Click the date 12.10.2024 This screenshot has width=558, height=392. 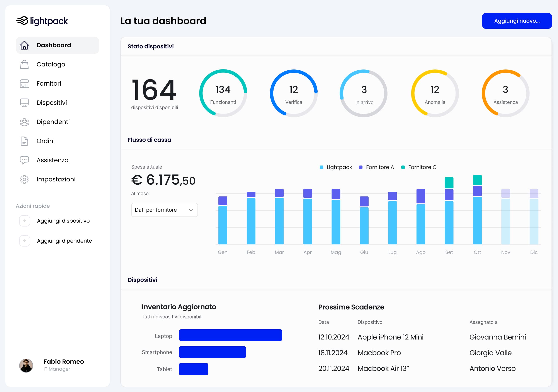tap(334, 337)
